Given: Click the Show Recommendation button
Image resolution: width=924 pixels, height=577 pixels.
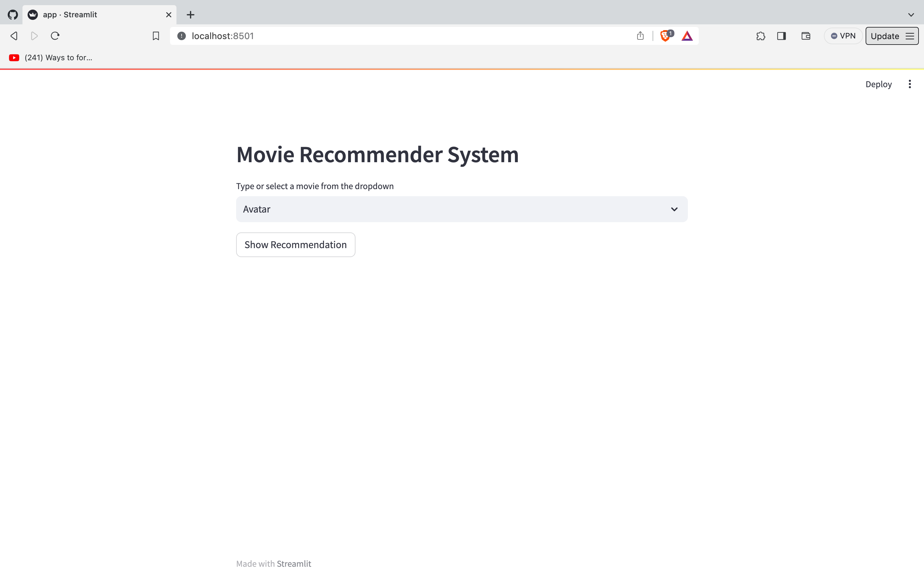Looking at the screenshot, I should [295, 245].
